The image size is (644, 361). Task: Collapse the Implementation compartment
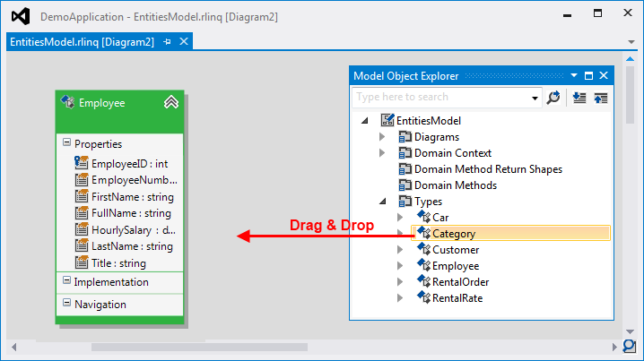tap(66, 280)
